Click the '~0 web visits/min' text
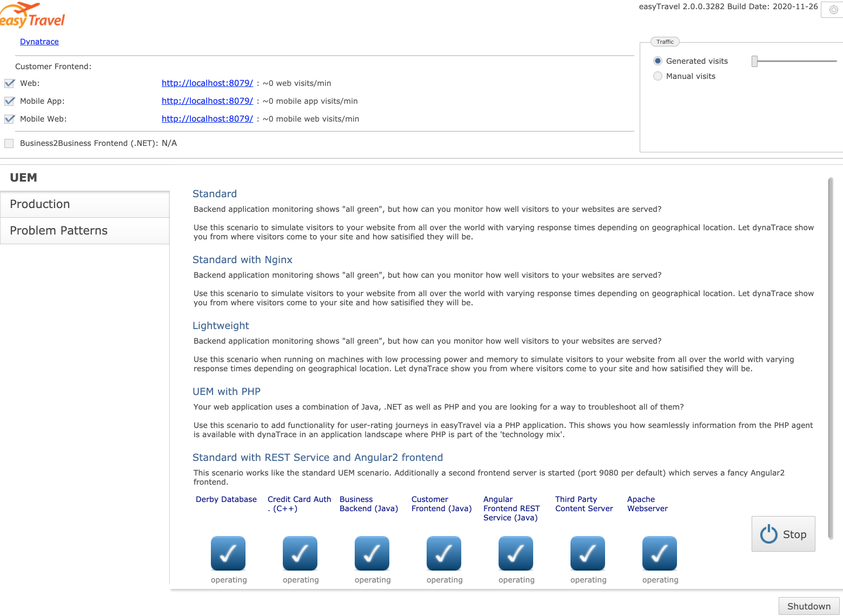843x616 pixels. [297, 83]
